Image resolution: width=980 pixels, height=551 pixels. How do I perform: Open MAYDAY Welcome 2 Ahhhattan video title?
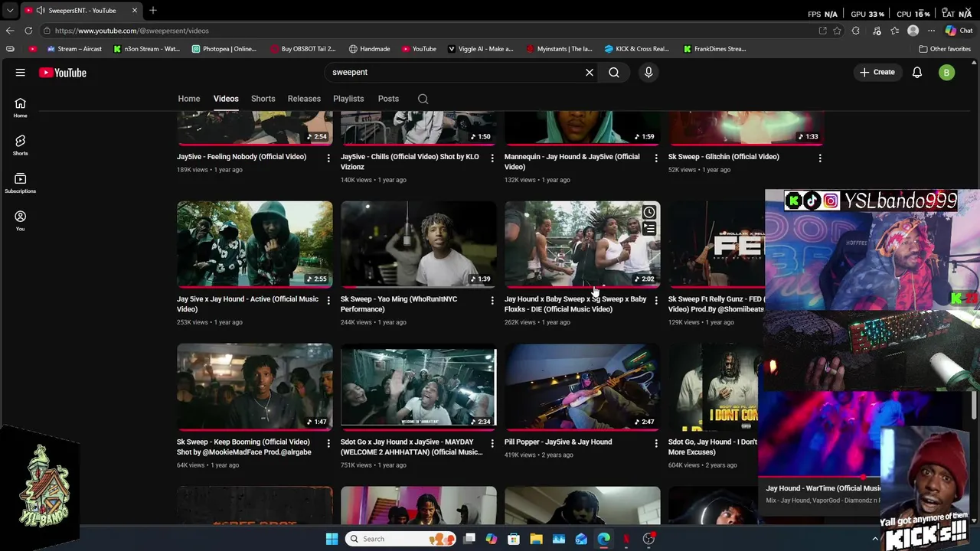(x=412, y=447)
